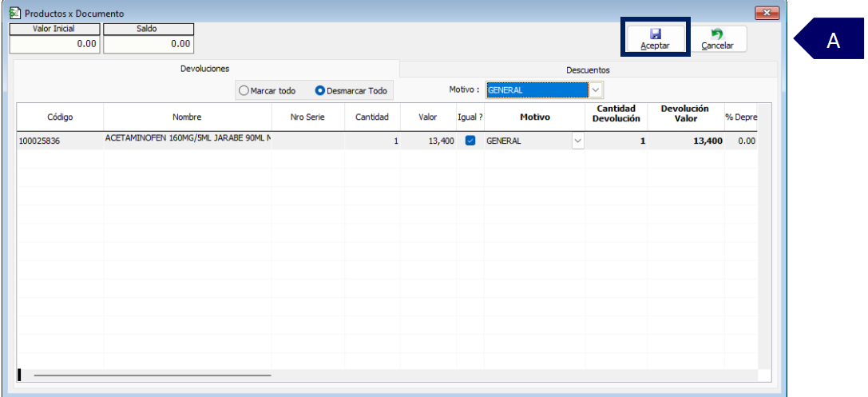Select the Devolución Valor cell showing 13,400

click(x=686, y=141)
